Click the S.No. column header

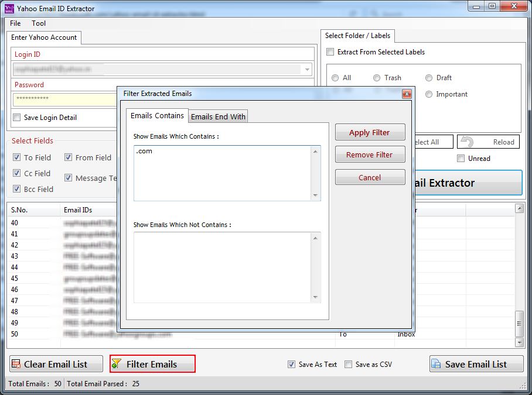[33, 210]
